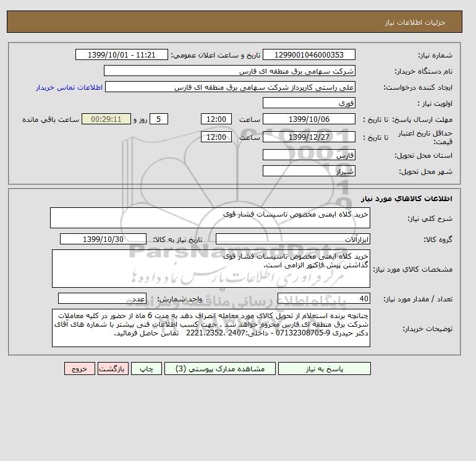The image size is (476, 461).
Task: Click the مهلت ارسال پاسخ label
Action: (422, 119)
